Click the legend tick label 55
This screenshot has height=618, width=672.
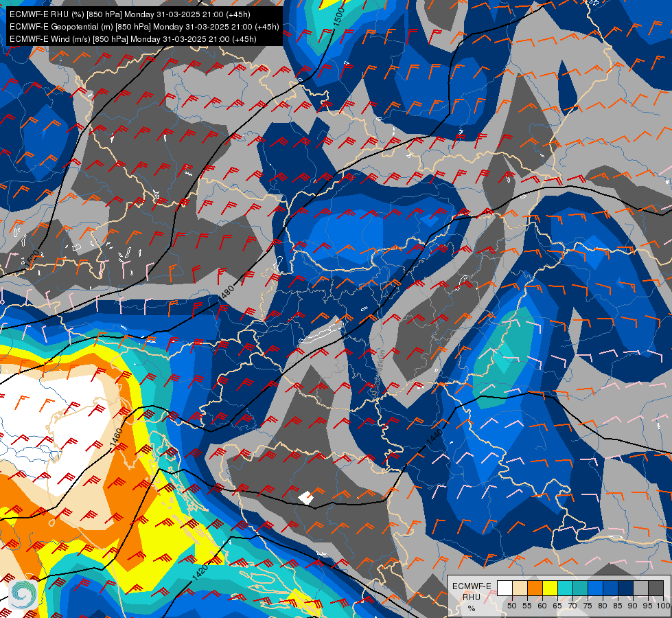point(527,606)
